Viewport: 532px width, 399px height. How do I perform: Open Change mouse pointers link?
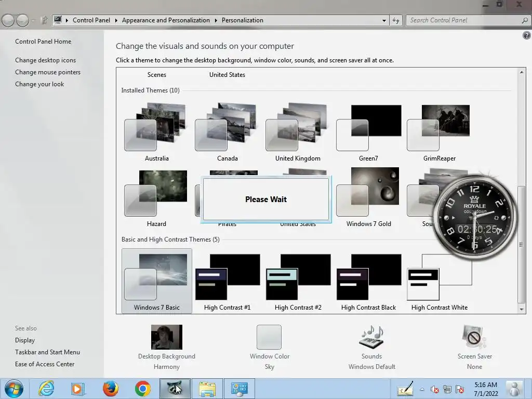tap(48, 72)
